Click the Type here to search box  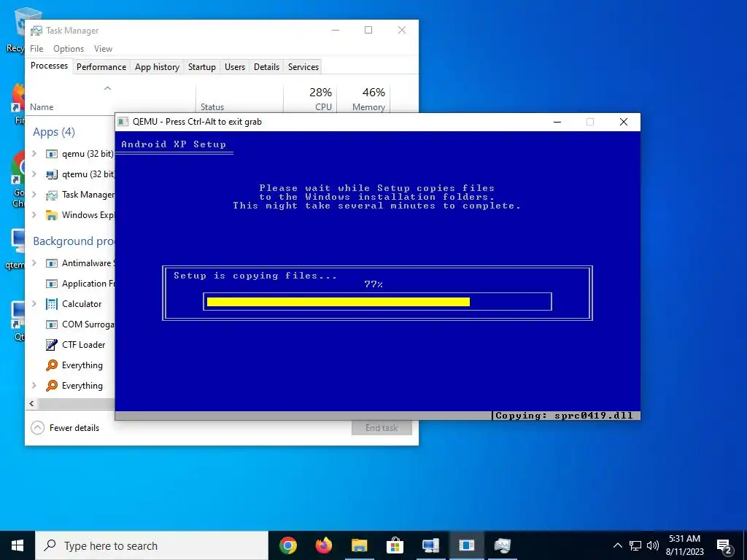tap(152, 545)
